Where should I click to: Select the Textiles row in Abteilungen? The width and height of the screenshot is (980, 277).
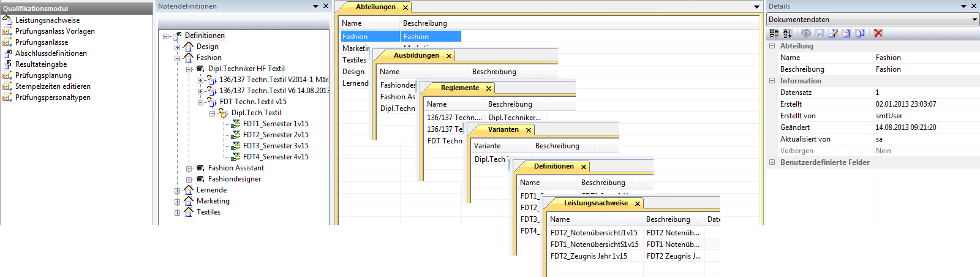[x=354, y=60]
